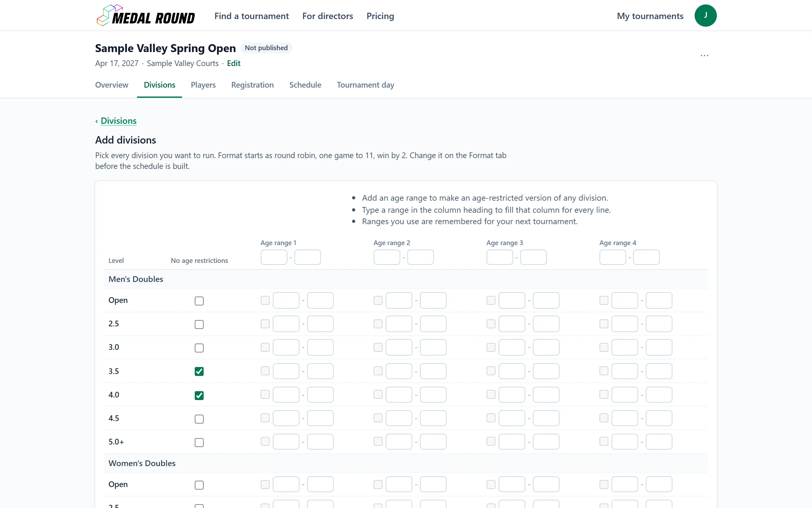This screenshot has height=508, width=812.
Task: Check Men's Doubles 2.5 no age restrictions
Action: [x=199, y=324]
